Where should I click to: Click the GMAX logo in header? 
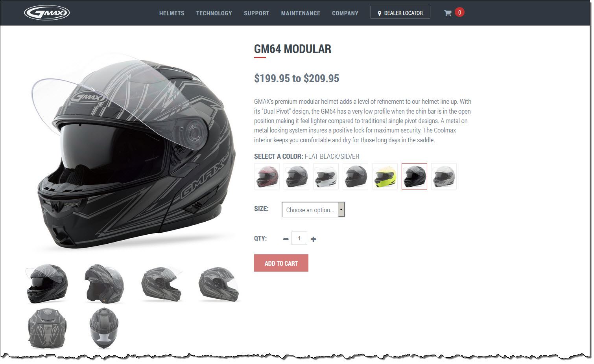coord(47,13)
